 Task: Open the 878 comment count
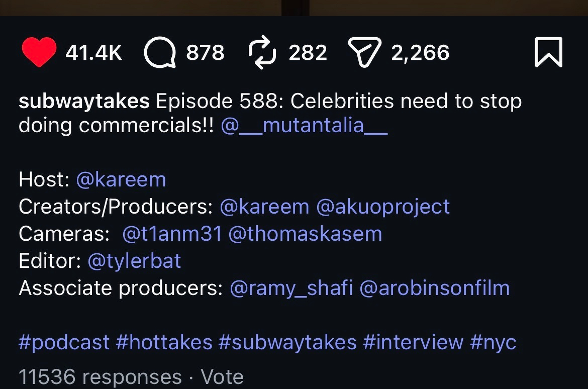pos(206,52)
